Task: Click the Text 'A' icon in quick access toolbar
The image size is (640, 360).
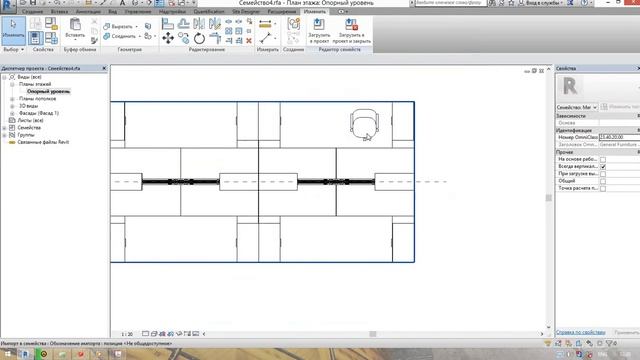Action: point(122,3)
